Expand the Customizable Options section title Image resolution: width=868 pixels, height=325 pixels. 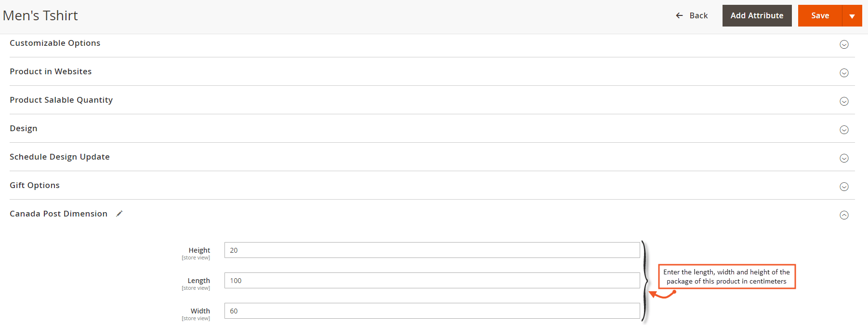pyautogui.click(x=55, y=43)
